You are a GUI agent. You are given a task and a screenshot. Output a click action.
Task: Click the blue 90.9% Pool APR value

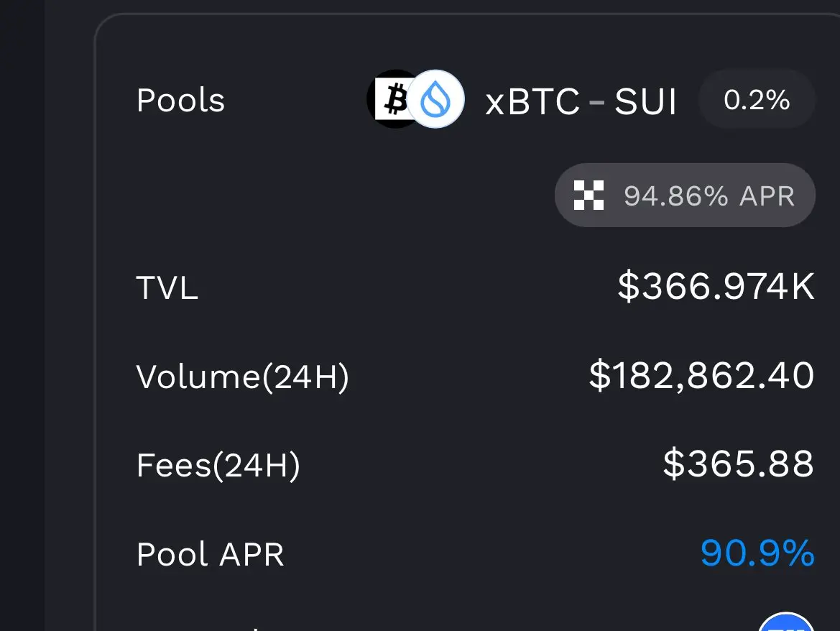[757, 553]
